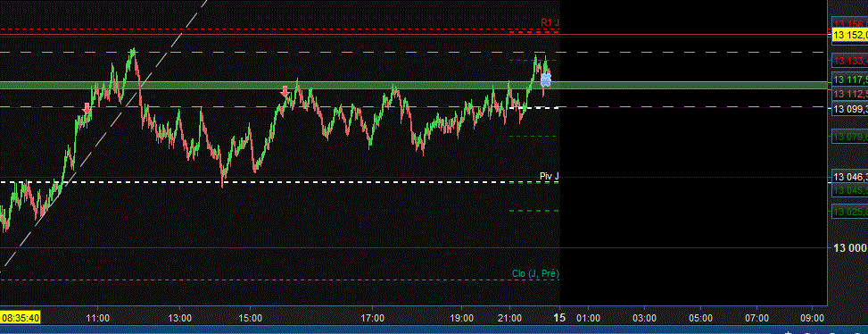Click the 05:00 time axis label
This screenshot has height=334, width=868.
700,319
